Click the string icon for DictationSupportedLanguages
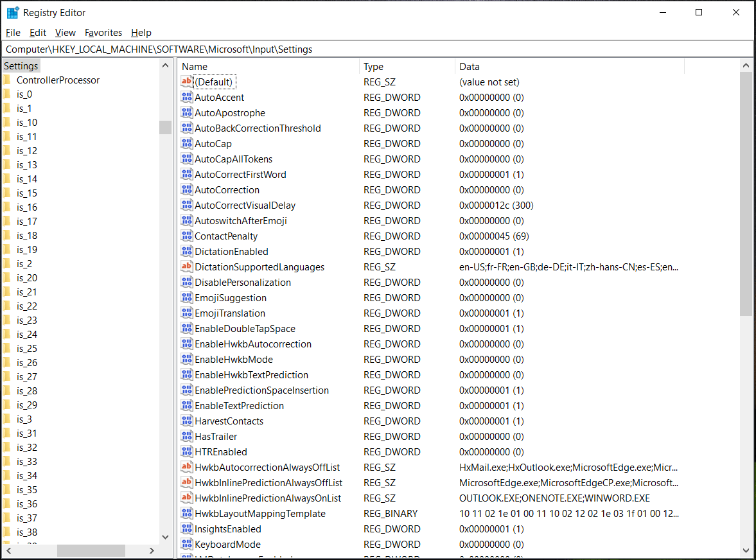 (x=186, y=267)
